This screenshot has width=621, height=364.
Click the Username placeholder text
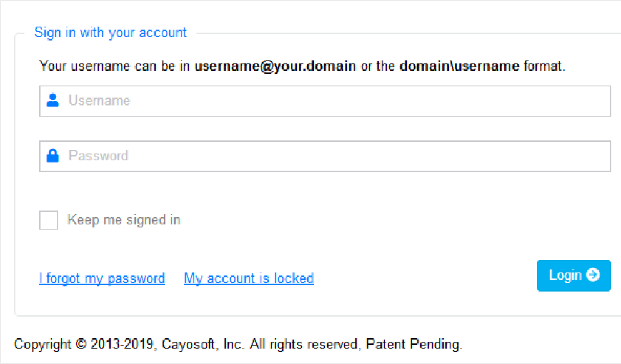click(x=99, y=101)
